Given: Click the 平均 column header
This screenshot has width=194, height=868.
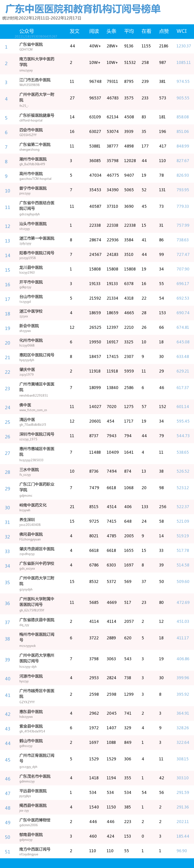Looking at the screenshot, I should (129, 31).
